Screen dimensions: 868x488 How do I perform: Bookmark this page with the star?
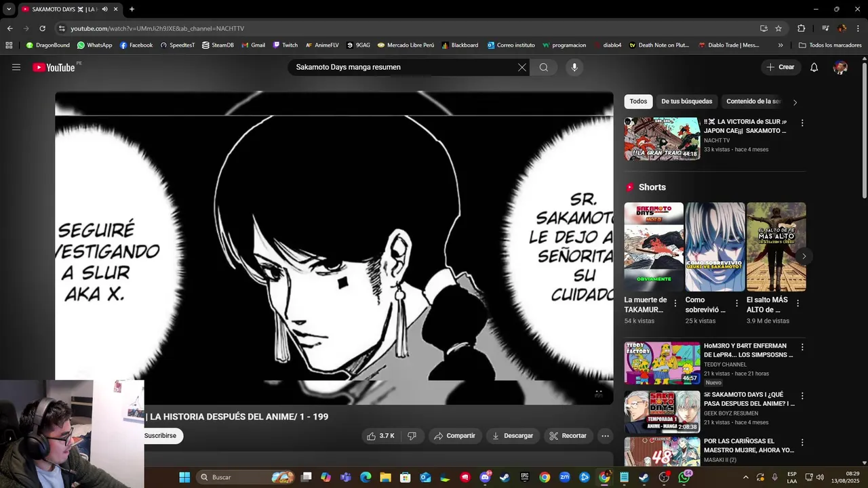click(778, 28)
